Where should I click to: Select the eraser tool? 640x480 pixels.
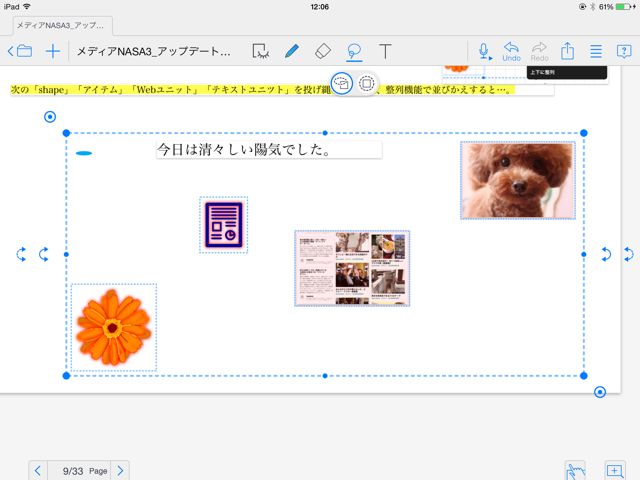323,51
